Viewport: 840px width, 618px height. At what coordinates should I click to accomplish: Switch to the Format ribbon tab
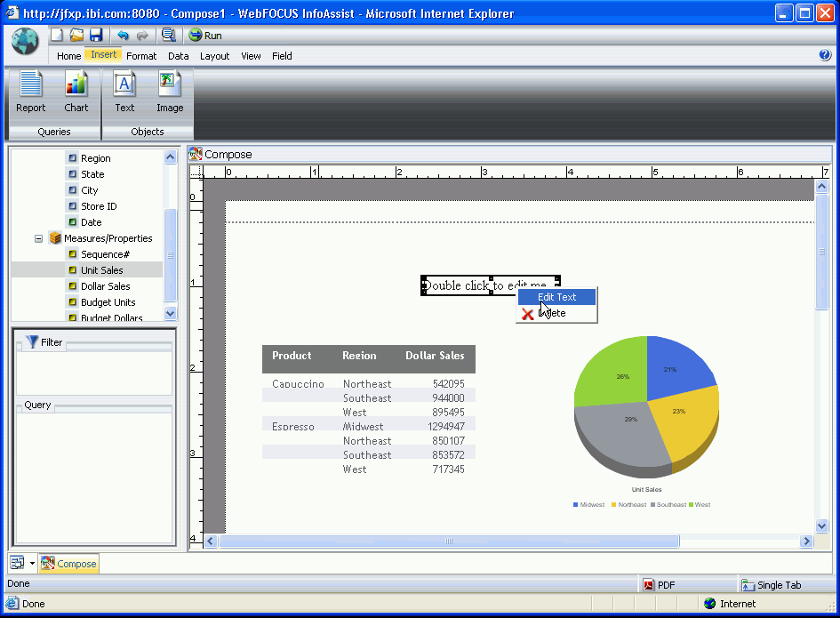(x=141, y=56)
